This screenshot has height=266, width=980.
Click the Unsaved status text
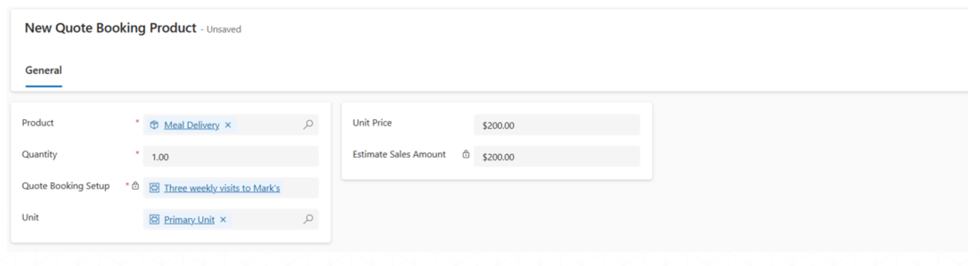(x=224, y=29)
